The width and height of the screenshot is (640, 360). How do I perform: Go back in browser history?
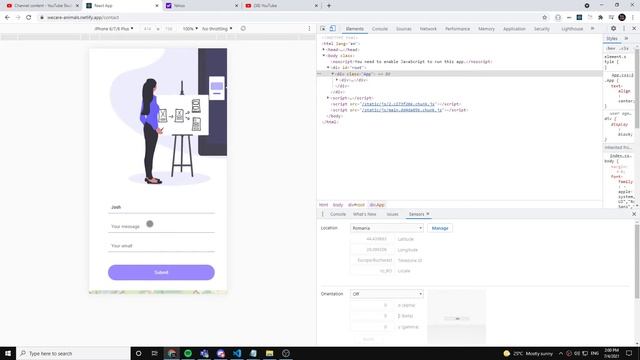click(x=7, y=18)
